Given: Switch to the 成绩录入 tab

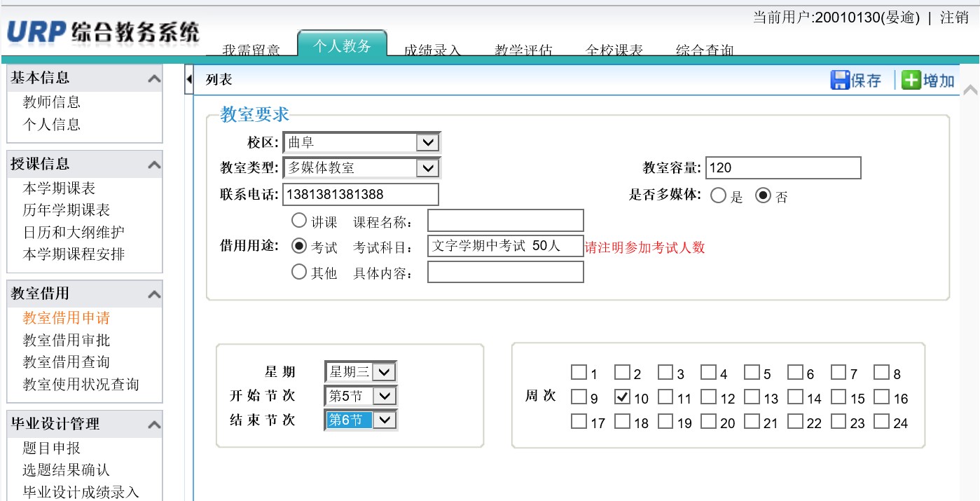Looking at the screenshot, I should point(432,50).
